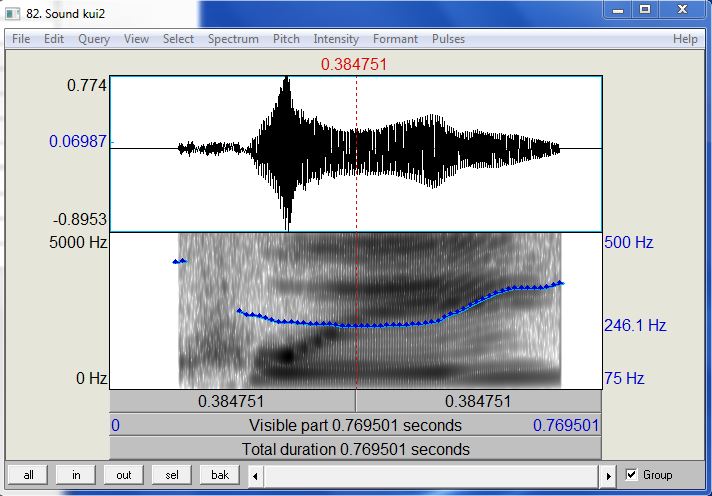Viewport: 712px width, 496px height.
Task: Open the Intensity menu
Action: point(336,39)
